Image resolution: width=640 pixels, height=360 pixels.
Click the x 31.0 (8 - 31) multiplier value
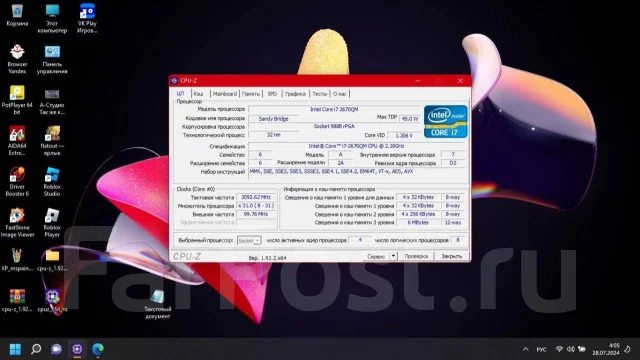pyautogui.click(x=256, y=206)
